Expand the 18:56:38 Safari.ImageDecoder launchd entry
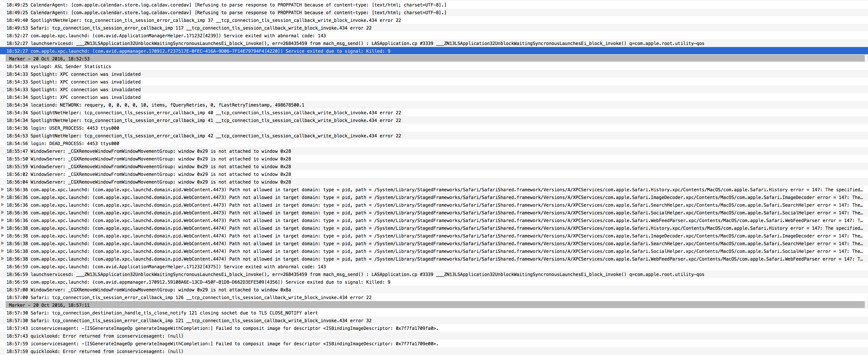Viewport: 868px width, 355px height. click(3, 236)
